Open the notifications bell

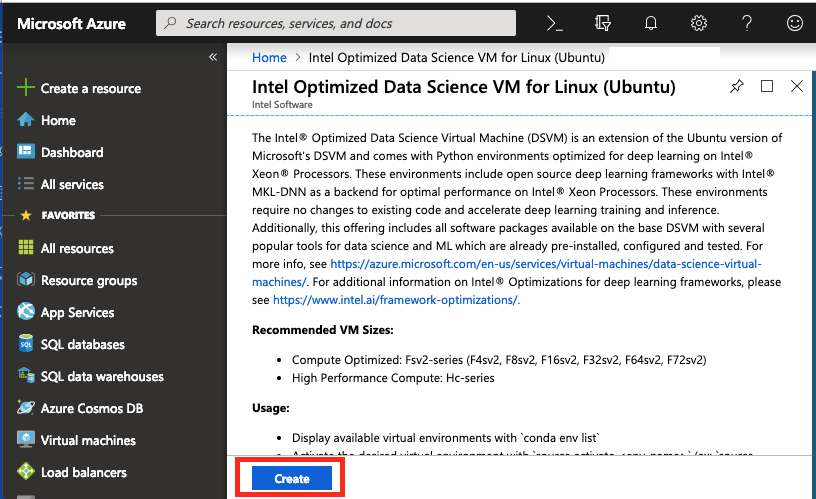[651, 23]
